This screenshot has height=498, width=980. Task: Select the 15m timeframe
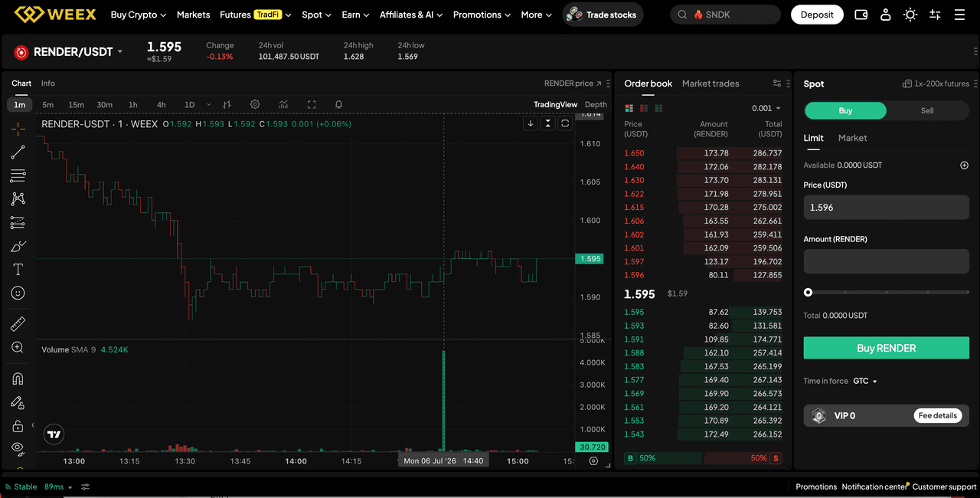[76, 105]
